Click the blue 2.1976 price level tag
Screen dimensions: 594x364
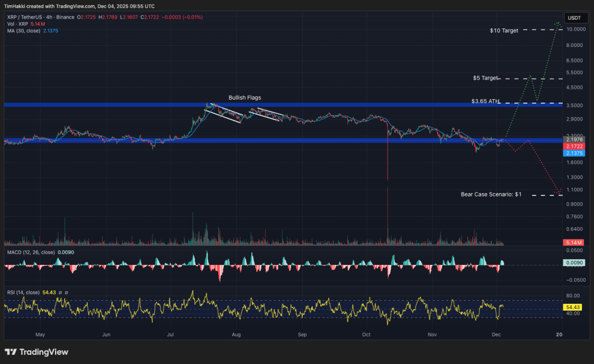(x=575, y=140)
